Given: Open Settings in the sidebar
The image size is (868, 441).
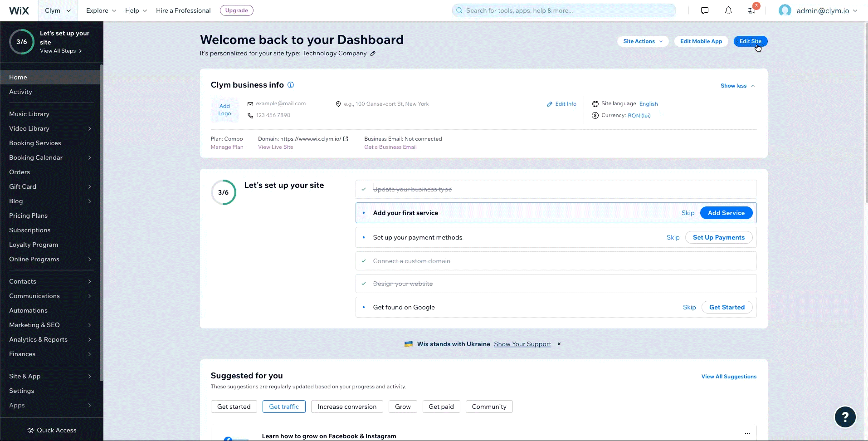Looking at the screenshot, I should click(50, 391).
